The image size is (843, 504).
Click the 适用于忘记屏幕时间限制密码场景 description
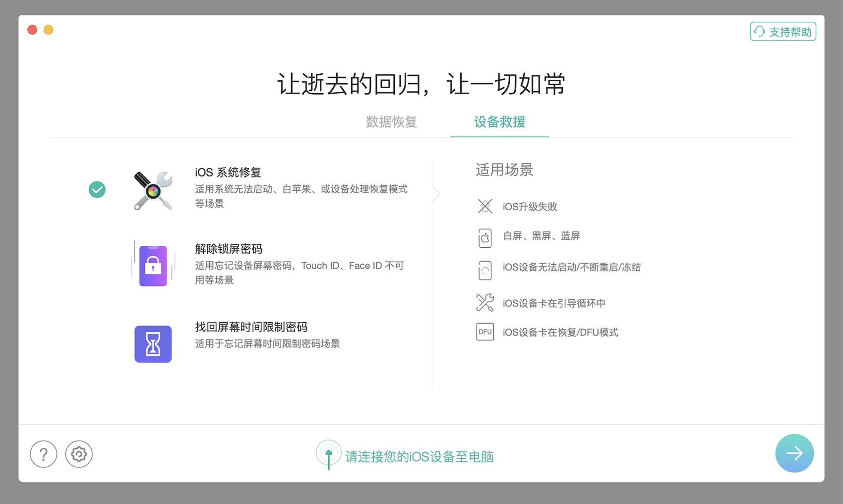pos(267,344)
